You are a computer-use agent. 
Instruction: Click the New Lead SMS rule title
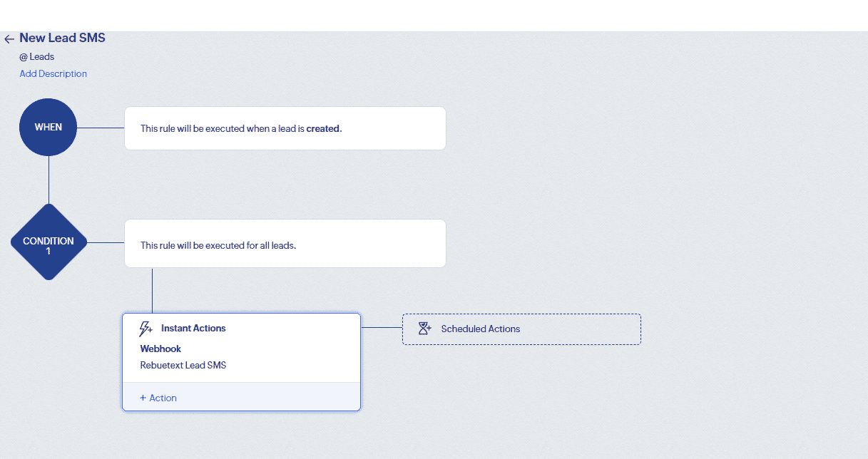point(62,38)
